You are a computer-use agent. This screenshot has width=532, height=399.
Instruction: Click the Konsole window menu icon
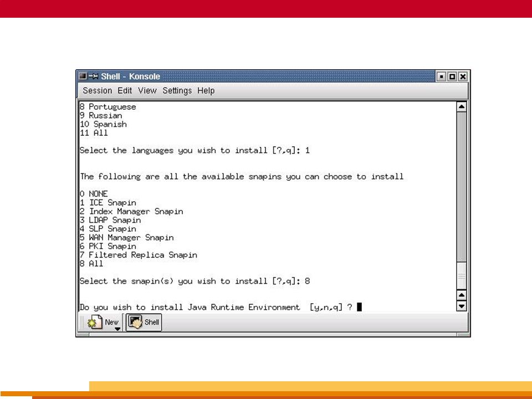coord(83,76)
